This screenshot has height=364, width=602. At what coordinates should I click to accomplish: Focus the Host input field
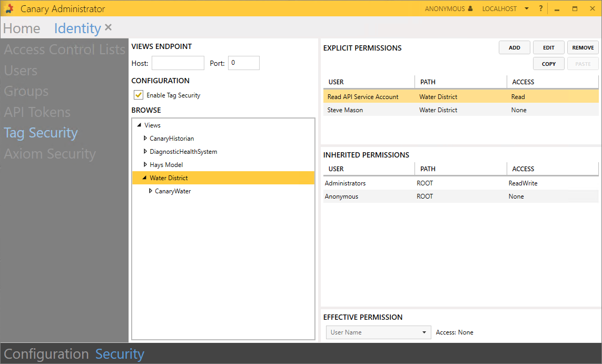pos(178,63)
